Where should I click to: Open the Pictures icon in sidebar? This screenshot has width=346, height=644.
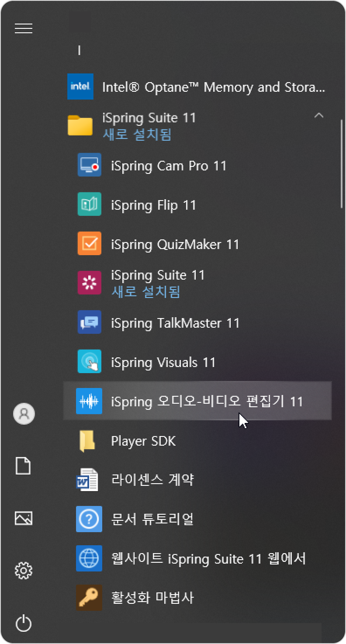click(24, 518)
